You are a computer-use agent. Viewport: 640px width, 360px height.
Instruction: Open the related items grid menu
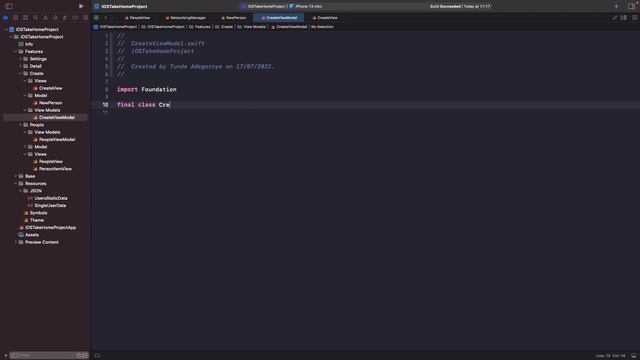pyautogui.click(x=96, y=18)
